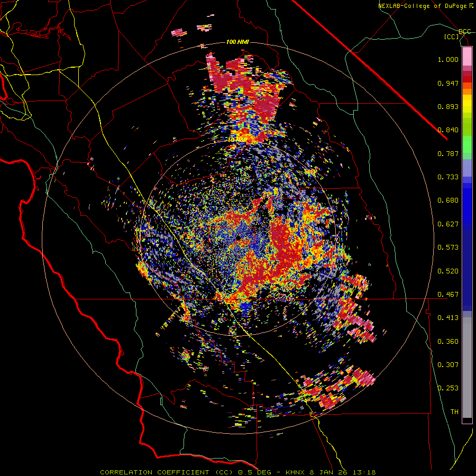Click the 0.467 legend value
This screenshot has height=476, width=476.
click(x=448, y=295)
